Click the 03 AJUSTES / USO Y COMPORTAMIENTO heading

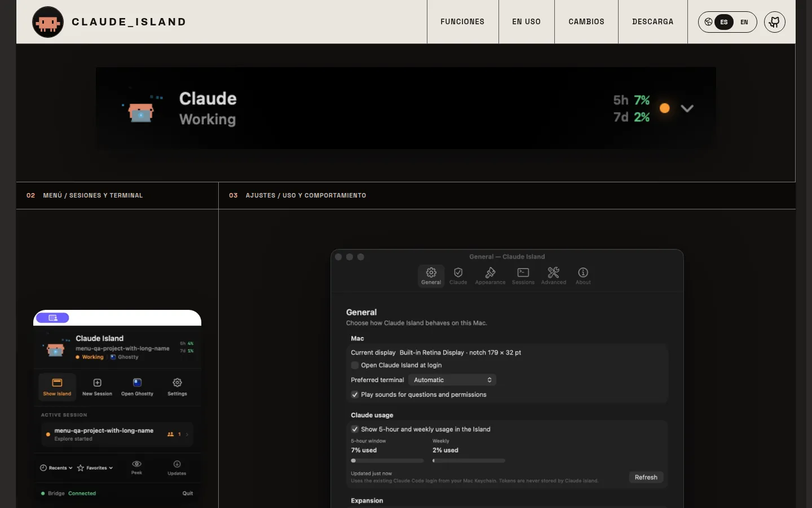pos(298,195)
